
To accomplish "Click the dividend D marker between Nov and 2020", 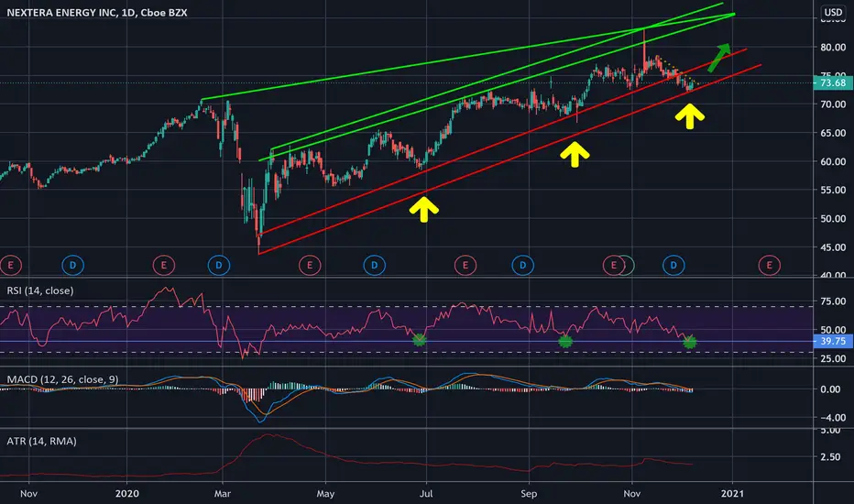I will coord(72,266).
